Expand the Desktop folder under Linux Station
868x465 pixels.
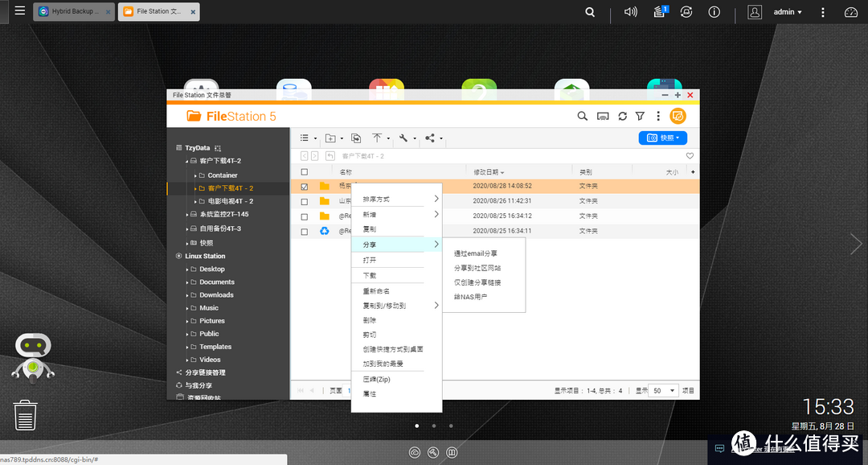187,270
